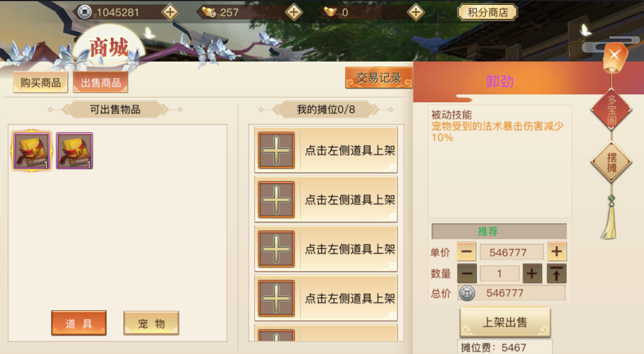Increase quantity with plus button
The image size is (644, 354).
click(x=532, y=273)
